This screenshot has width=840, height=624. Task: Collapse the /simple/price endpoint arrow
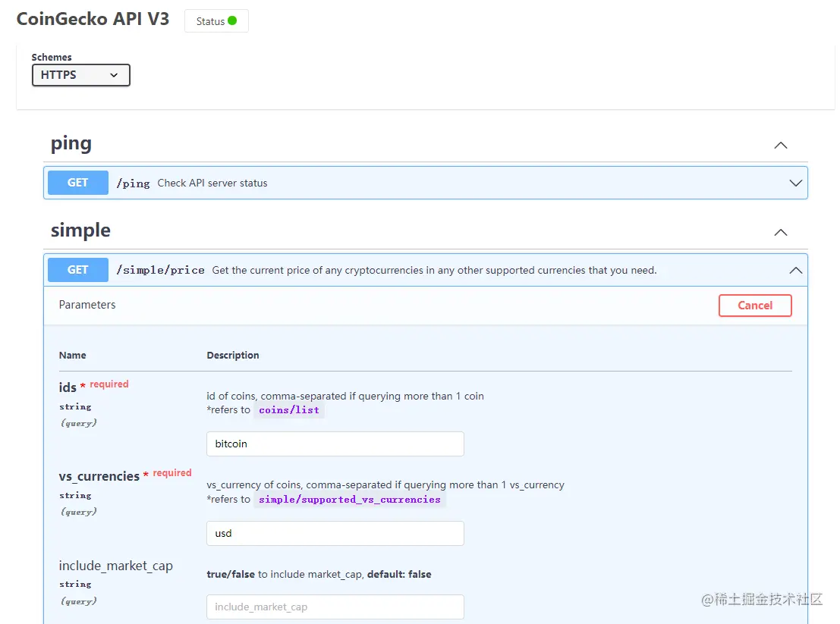[795, 270]
